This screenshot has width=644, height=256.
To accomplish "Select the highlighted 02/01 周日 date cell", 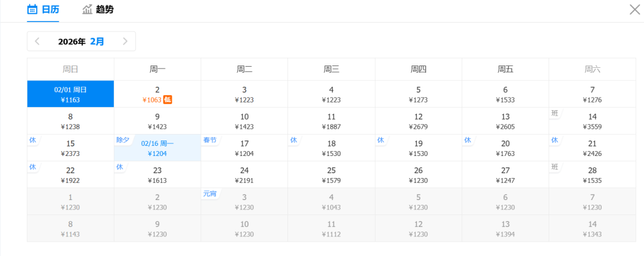I will pyautogui.click(x=70, y=94).
